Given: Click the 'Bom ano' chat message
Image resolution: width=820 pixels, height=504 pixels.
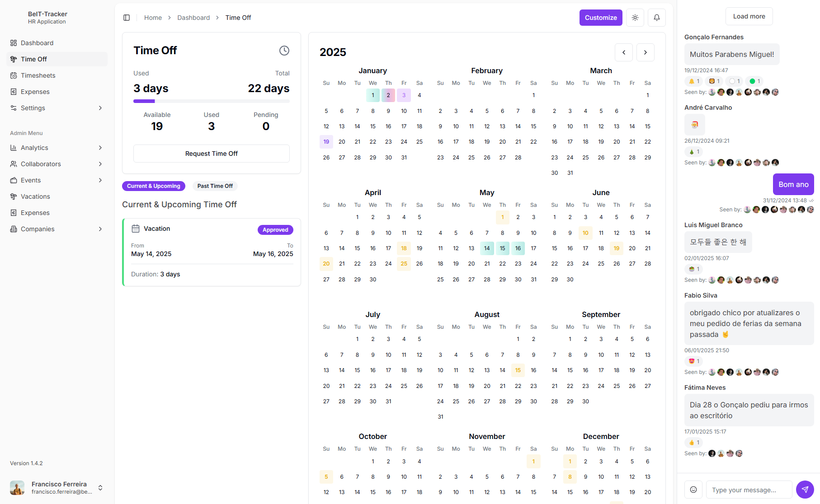Looking at the screenshot, I should point(793,184).
